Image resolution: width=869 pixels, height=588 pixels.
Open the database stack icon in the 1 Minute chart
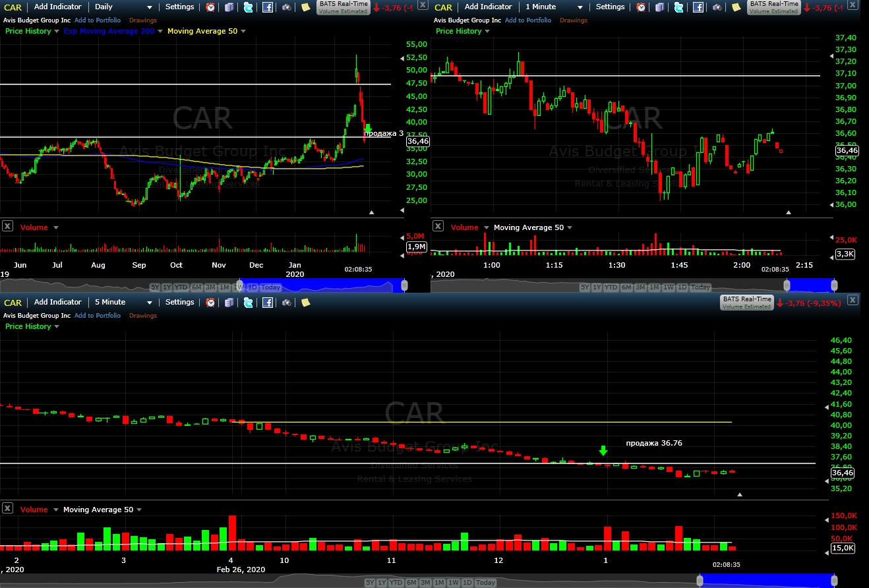(659, 7)
